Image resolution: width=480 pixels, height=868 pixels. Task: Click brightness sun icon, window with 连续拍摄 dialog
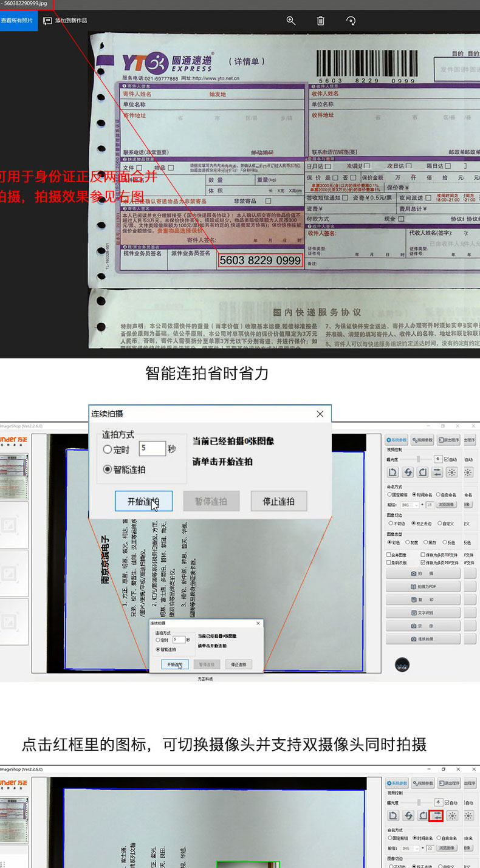tap(452, 472)
